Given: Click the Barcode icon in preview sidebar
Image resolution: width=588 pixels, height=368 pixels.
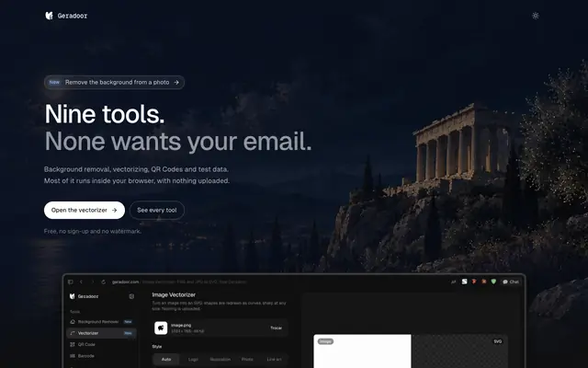Looking at the screenshot, I should [73, 356].
